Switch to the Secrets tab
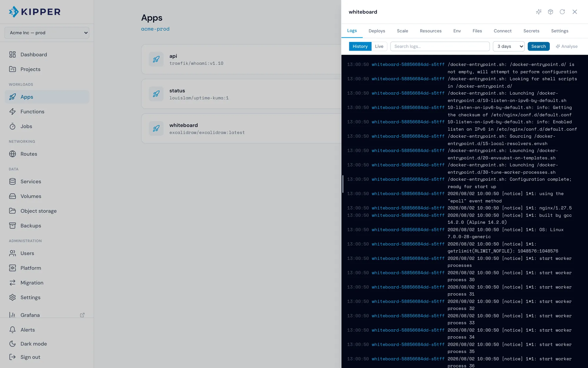Screen dimensions: 588x368 tap(531, 31)
